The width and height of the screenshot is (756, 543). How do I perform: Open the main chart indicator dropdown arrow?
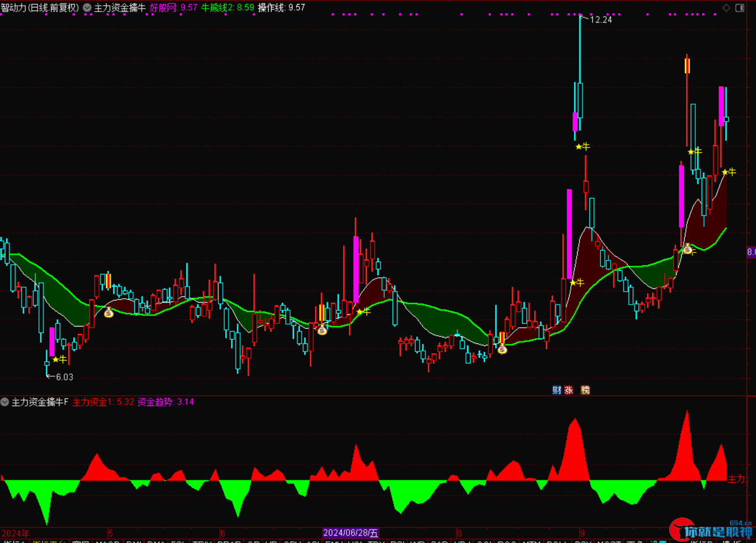pos(87,8)
